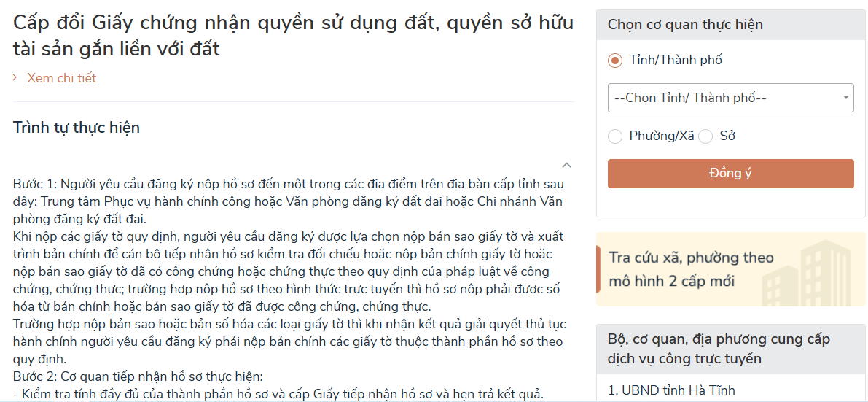Click the Chọn cơ quan thực hiện panel header
The height and width of the screenshot is (402, 868).
[x=731, y=25]
